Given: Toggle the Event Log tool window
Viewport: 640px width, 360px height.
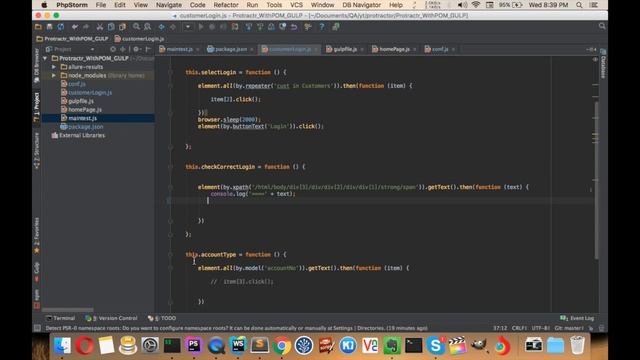Looking at the screenshot, I should tap(578, 318).
